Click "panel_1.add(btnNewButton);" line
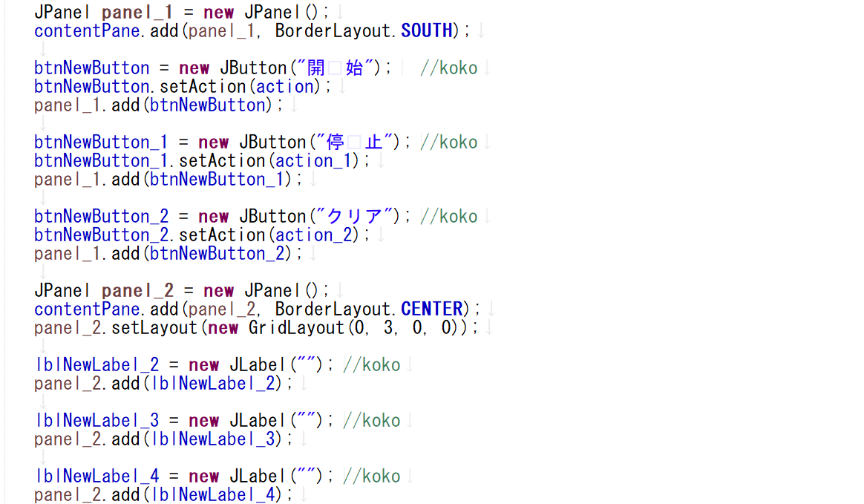The image size is (864, 504). pos(158,105)
